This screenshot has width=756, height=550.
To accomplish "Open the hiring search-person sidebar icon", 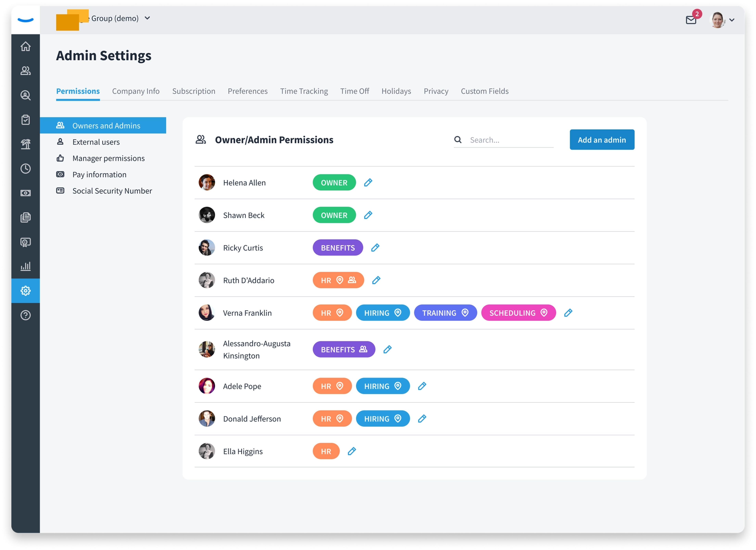I will click(x=25, y=95).
